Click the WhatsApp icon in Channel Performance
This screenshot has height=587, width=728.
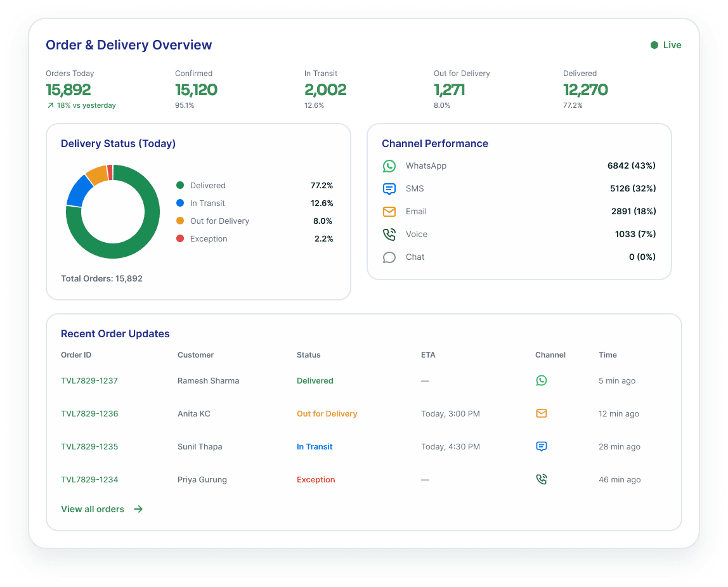pos(389,166)
